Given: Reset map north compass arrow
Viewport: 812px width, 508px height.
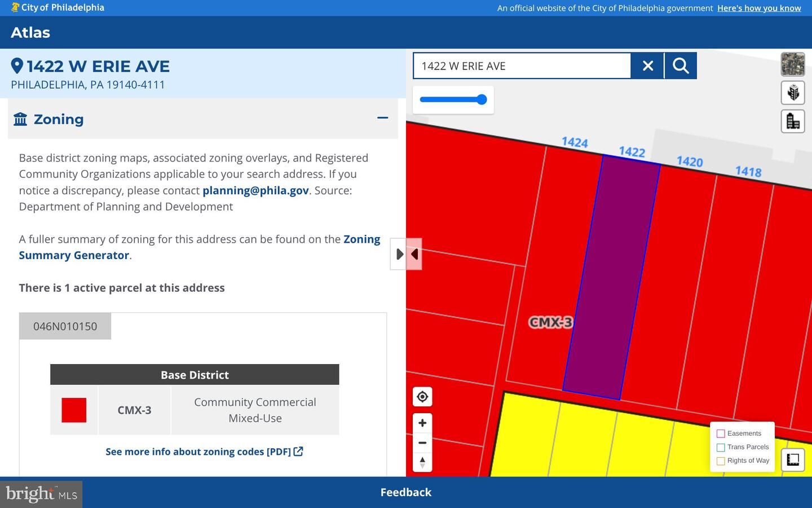Looking at the screenshot, I should pyautogui.click(x=422, y=462).
